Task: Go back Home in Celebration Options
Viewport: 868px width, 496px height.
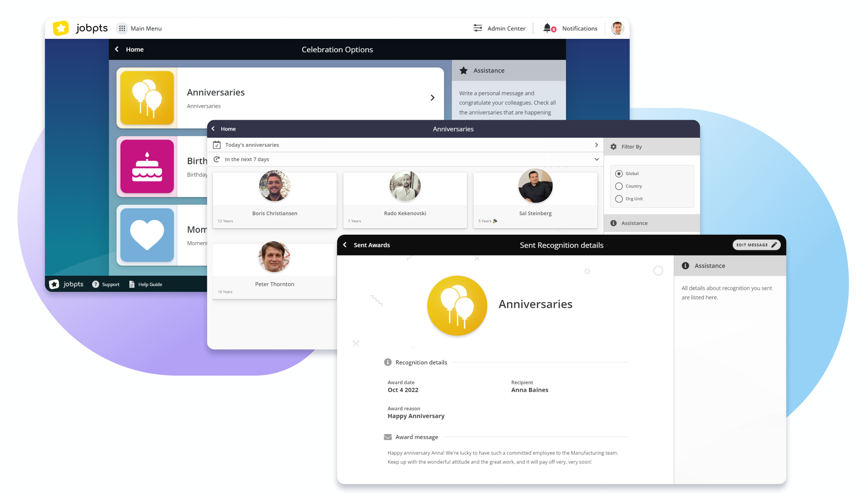Action: point(117,49)
